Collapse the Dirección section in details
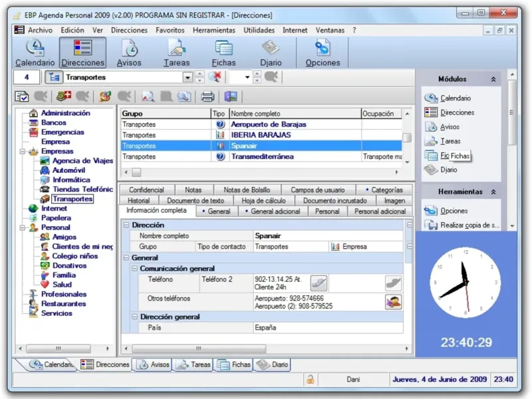 126,225
